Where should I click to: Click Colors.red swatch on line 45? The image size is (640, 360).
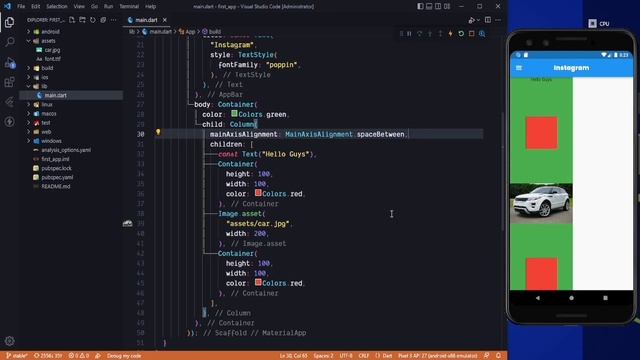point(258,282)
